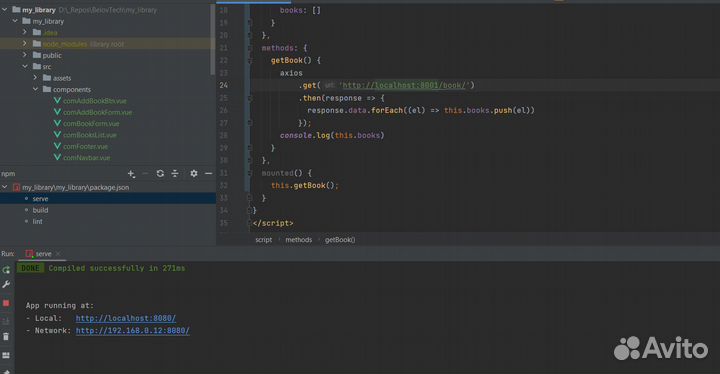Viewport: 720px width, 374px height.
Task: Rerun the serve task with the green rerun icon
Action: (6, 270)
